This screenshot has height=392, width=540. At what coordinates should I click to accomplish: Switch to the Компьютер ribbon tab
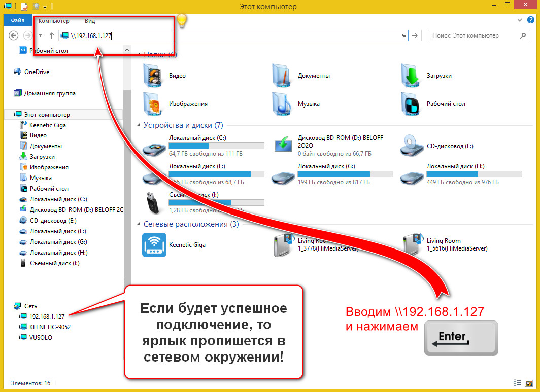tap(54, 21)
